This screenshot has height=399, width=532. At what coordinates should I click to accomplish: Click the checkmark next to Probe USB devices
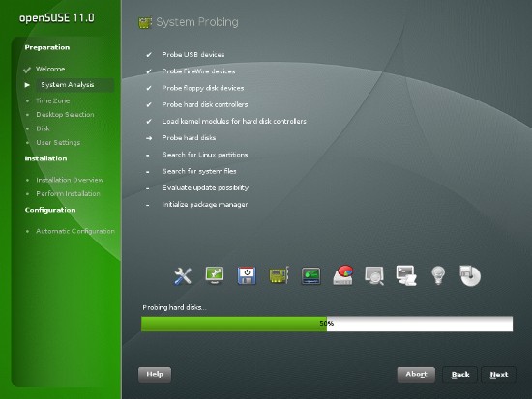[x=149, y=54]
